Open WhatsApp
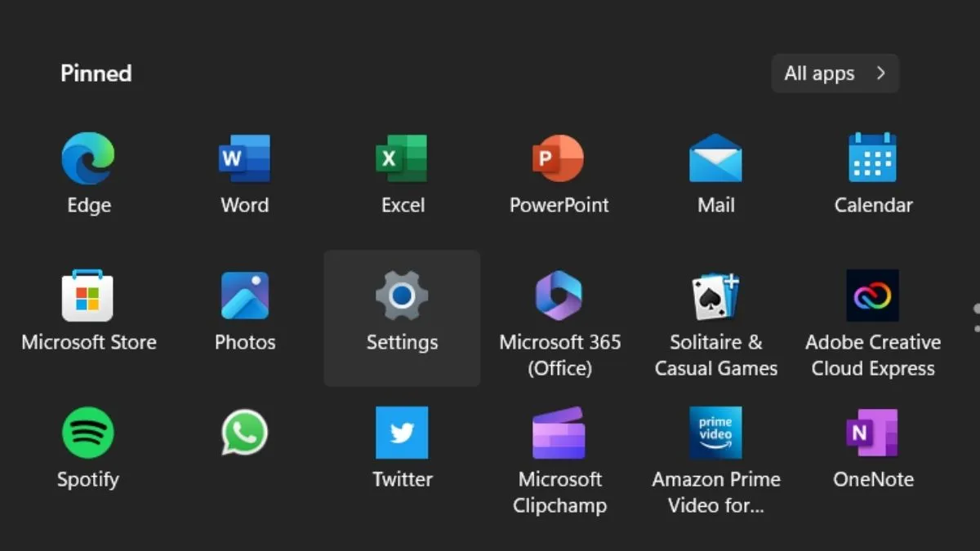Image resolution: width=980 pixels, height=551 pixels. (x=245, y=433)
